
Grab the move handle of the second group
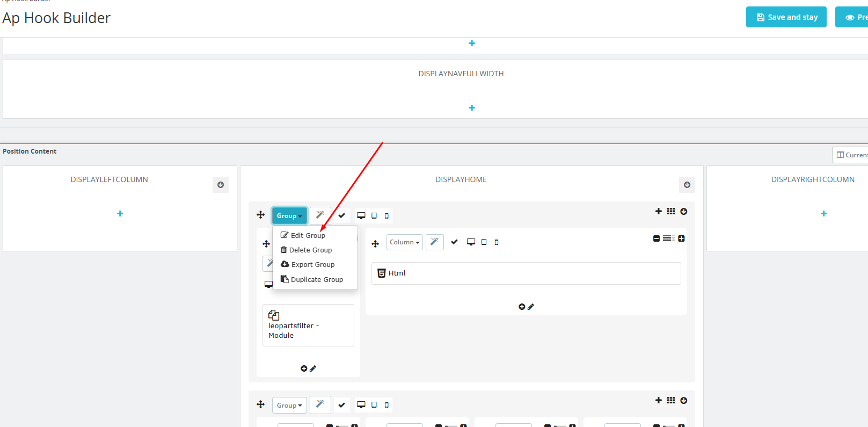[261, 404]
